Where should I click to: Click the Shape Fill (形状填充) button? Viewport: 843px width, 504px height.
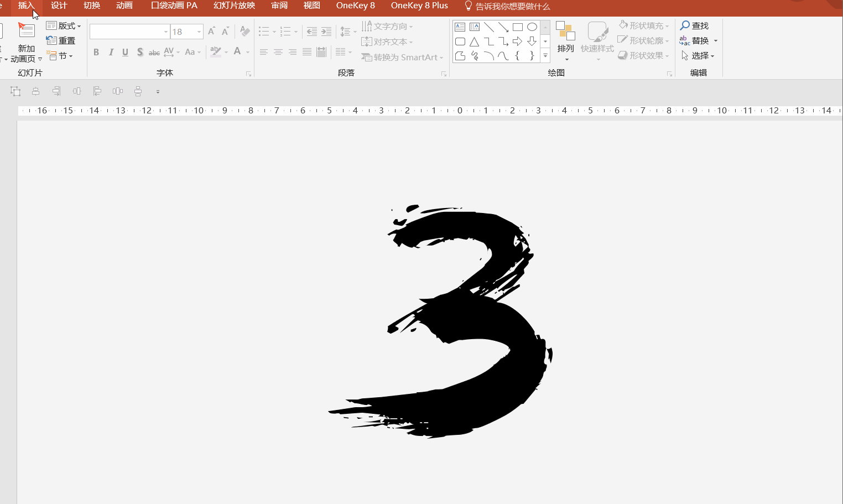pyautogui.click(x=644, y=25)
